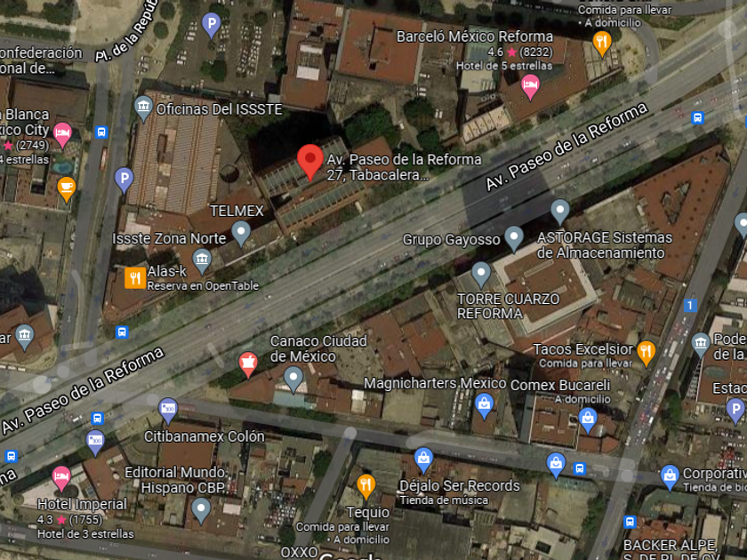Image resolution: width=747 pixels, height=560 pixels.
Task: Click the Av. Paseo de la Reforma 27 label
Action: point(404,167)
